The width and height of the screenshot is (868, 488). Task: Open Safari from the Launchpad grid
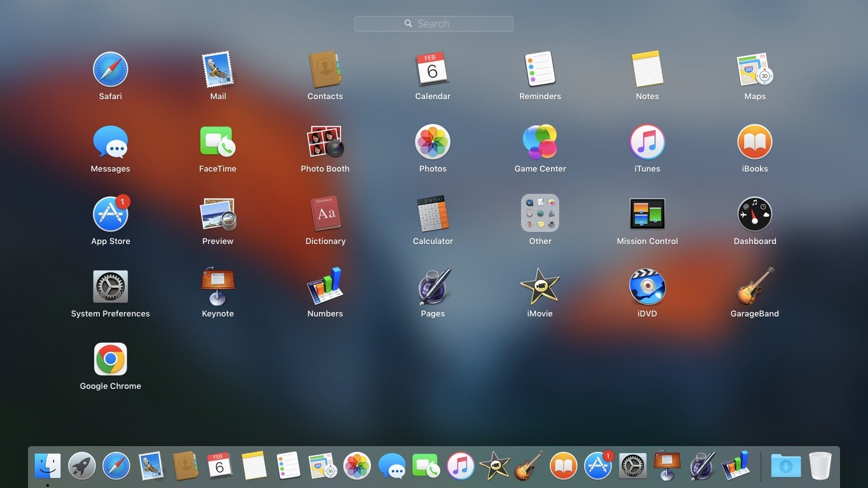pos(111,69)
